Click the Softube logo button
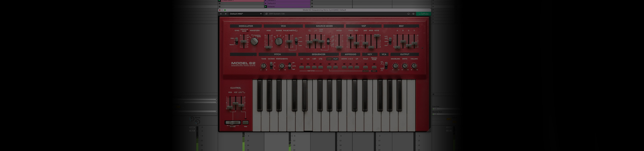This screenshot has width=644, height=151. click(423, 14)
